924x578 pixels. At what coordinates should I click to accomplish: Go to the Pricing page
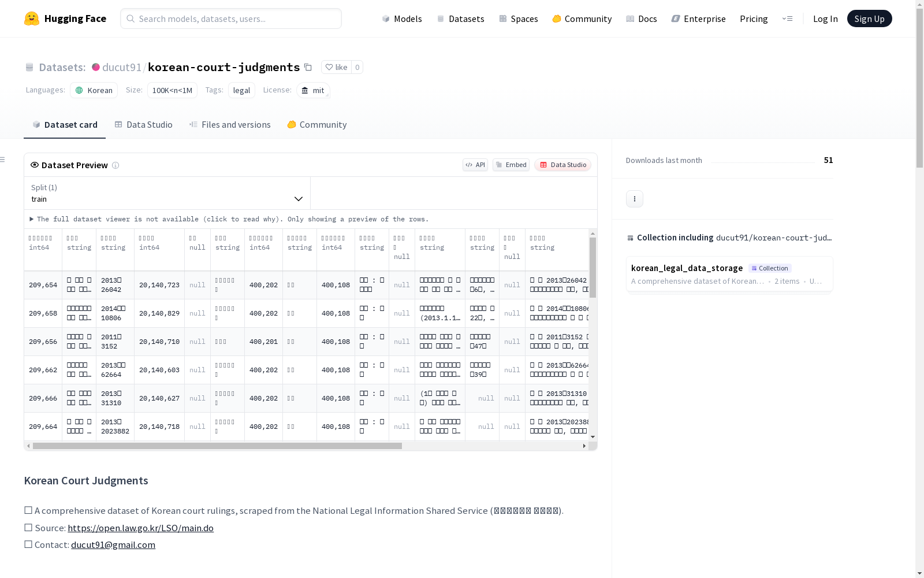[x=754, y=18]
